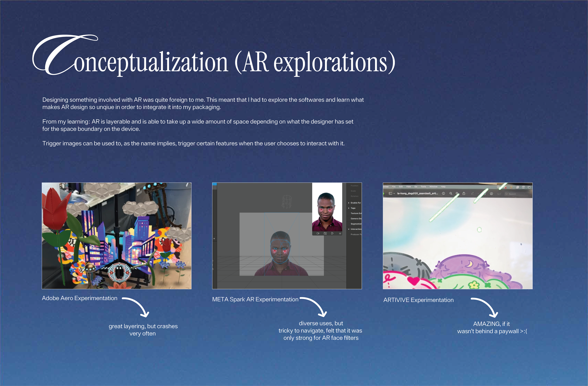Viewport: 588px width, 386px height.
Task: Click the Segmentat… property row
Action: tap(356, 224)
